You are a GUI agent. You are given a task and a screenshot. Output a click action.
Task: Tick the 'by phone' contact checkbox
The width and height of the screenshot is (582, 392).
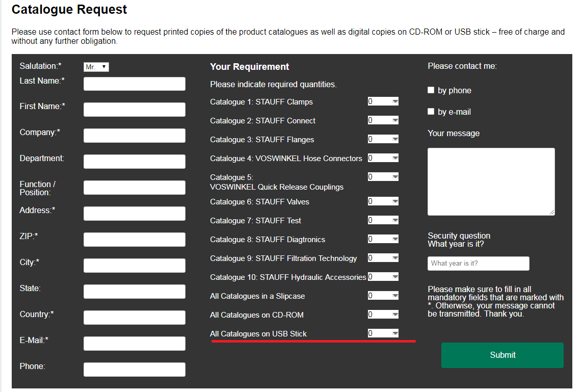point(431,90)
